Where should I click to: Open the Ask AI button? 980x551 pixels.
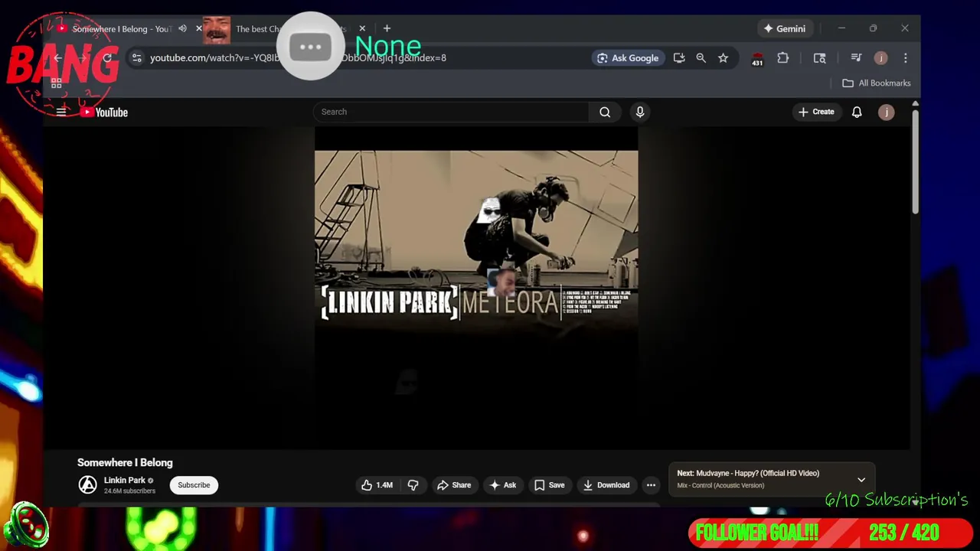[x=503, y=485]
